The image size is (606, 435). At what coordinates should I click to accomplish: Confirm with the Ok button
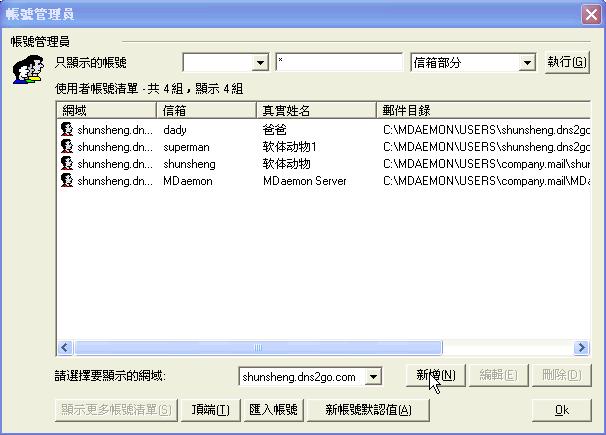(561, 410)
